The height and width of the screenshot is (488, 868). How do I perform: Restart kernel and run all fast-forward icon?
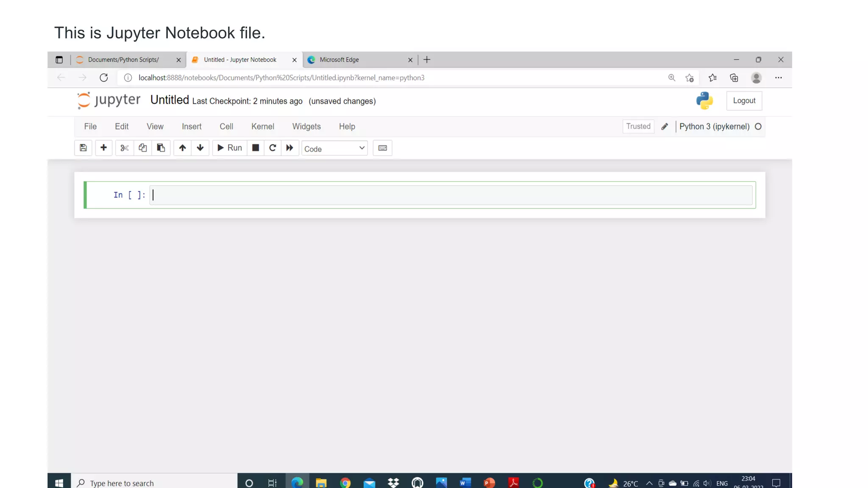289,148
